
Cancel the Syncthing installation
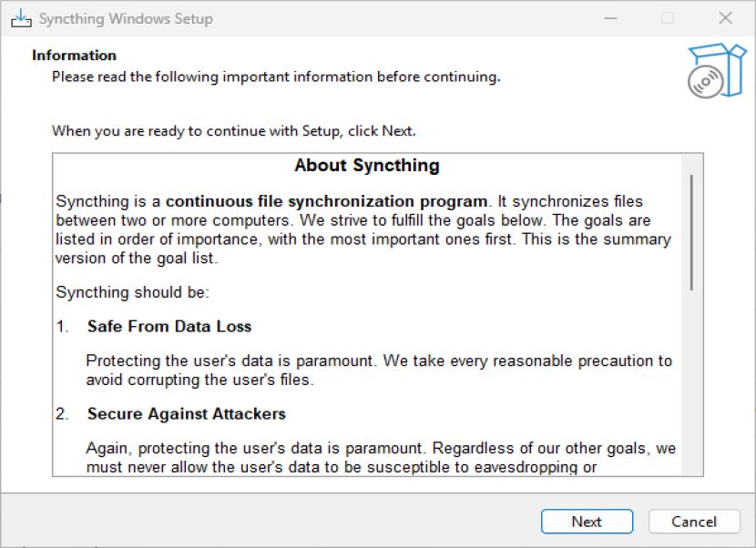click(694, 522)
